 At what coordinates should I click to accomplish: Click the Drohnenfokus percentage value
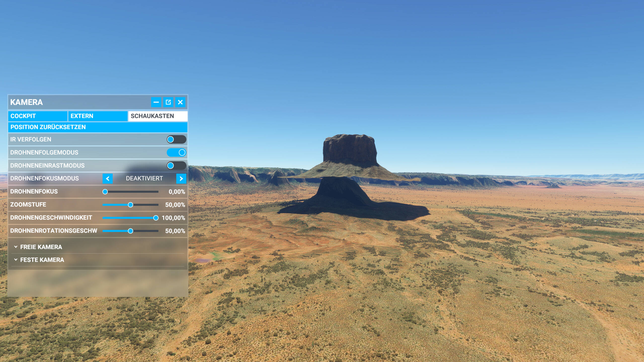[177, 192]
